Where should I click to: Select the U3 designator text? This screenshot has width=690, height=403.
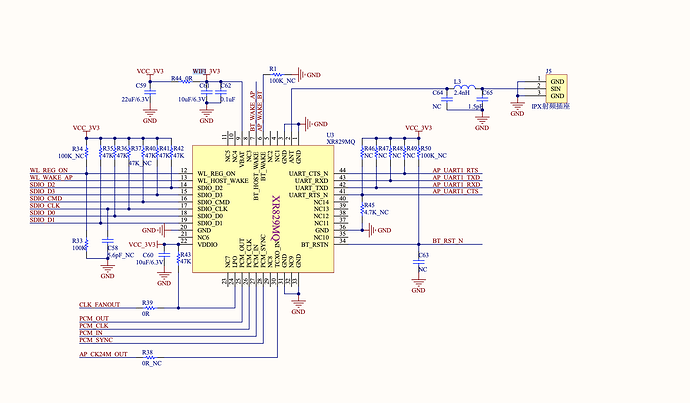(330, 135)
